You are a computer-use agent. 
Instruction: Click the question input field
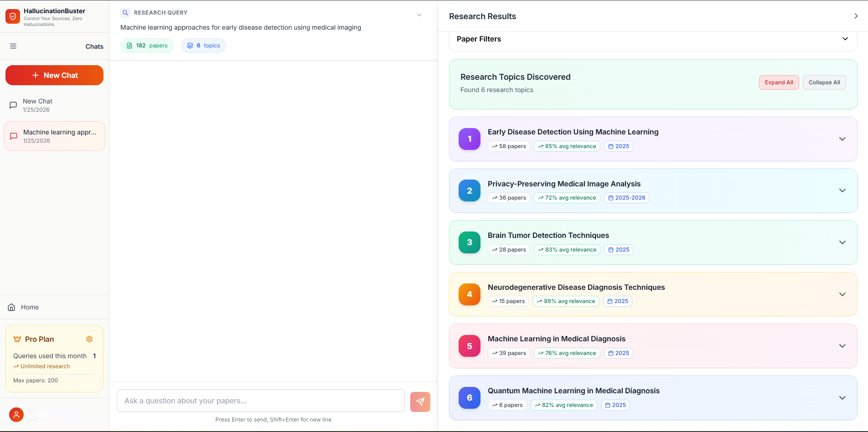pos(260,401)
